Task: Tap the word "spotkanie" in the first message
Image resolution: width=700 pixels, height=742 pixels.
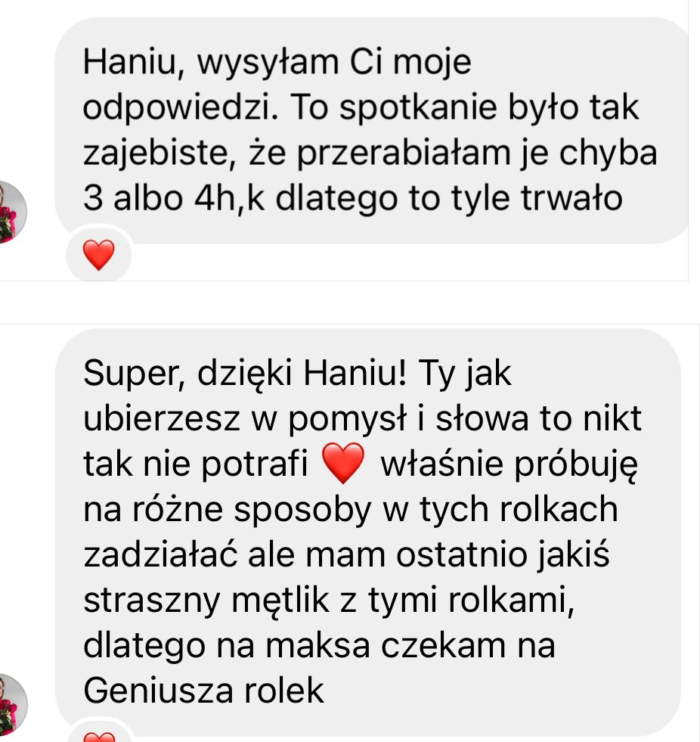Action: (418, 108)
